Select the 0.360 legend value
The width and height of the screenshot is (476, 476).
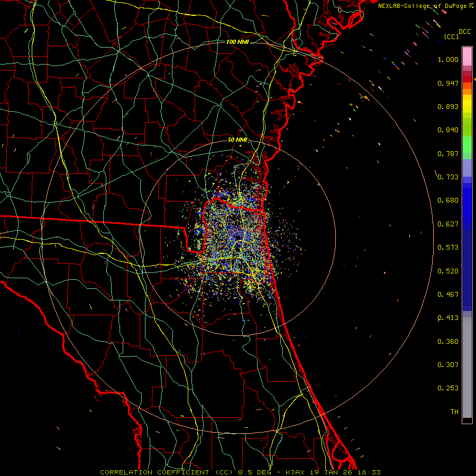click(x=448, y=342)
